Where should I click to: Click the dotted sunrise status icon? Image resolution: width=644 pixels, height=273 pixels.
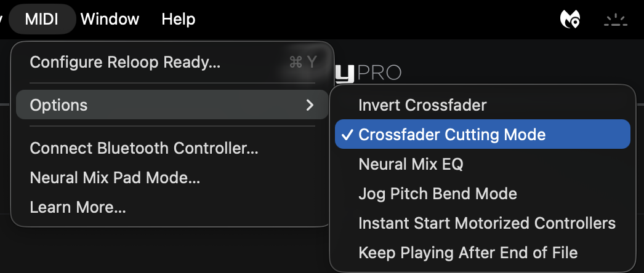pos(614,20)
